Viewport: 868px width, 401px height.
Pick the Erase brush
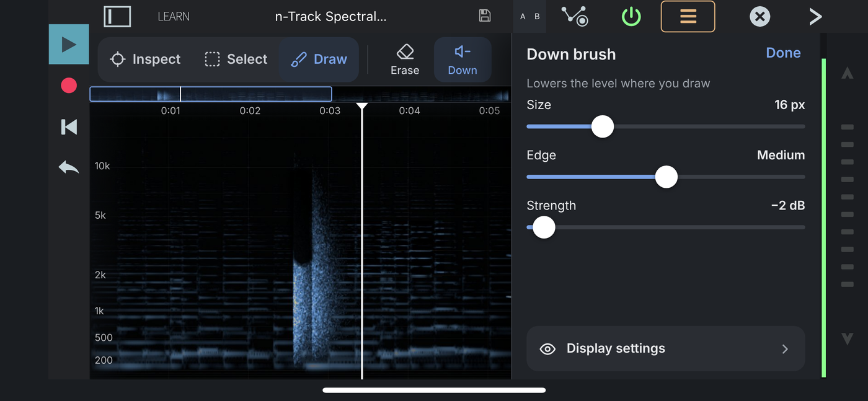tap(405, 60)
